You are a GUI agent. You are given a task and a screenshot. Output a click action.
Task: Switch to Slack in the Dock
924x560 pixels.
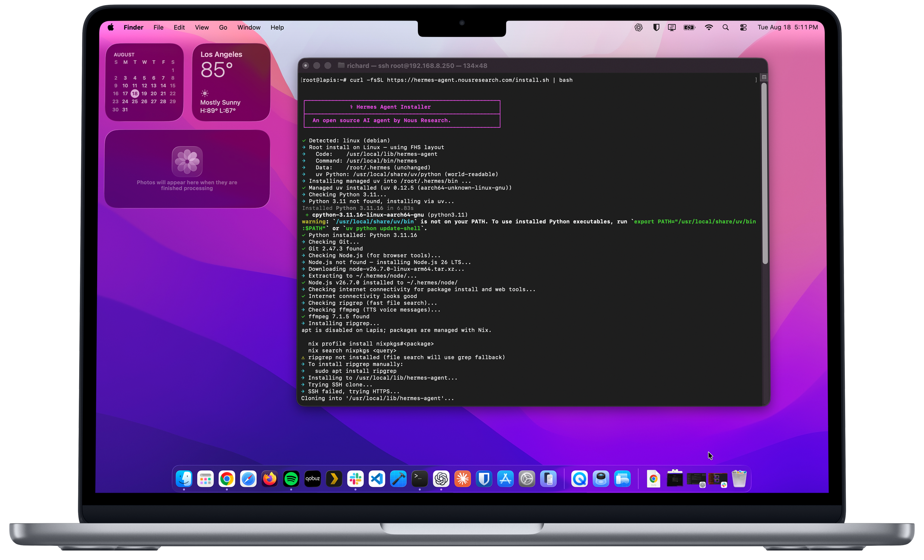tap(355, 479)
